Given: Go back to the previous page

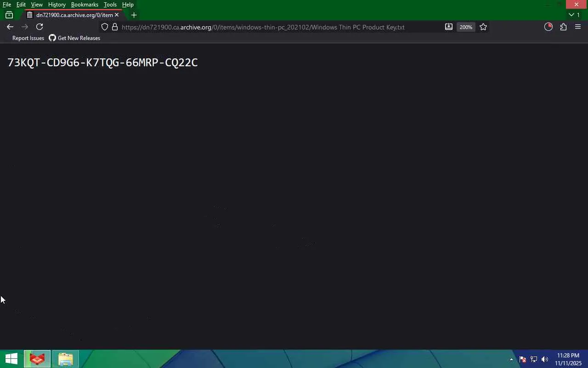Looking at the screenshot, I should 10,27.
